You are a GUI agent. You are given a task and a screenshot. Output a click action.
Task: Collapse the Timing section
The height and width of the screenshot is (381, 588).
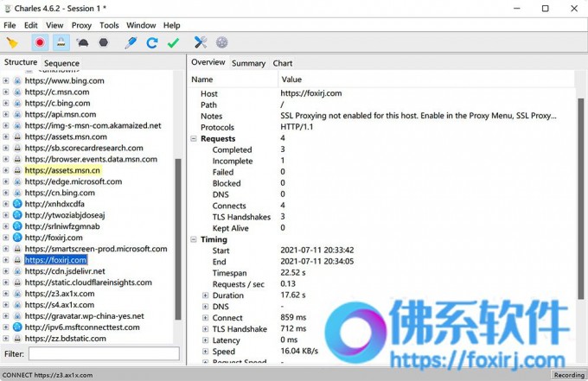click(194, 239)
